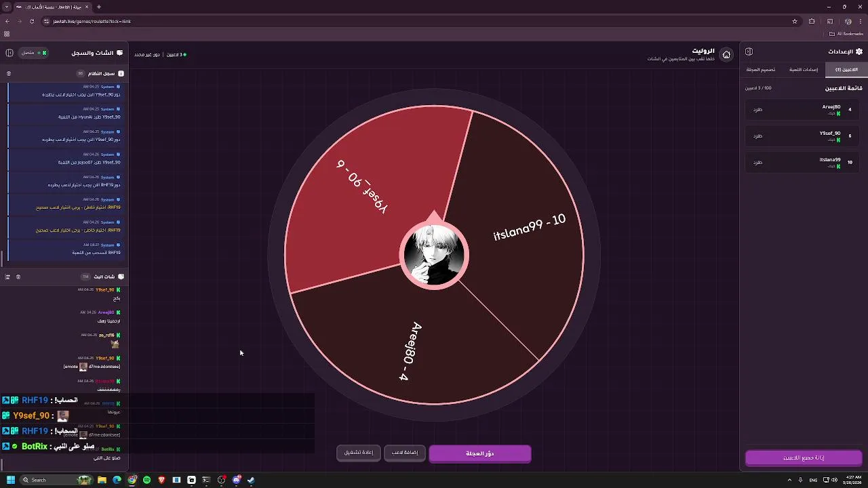The image size is (868, 488).
Task: Open Steam from the taskbar
Action: coord(251,480)
